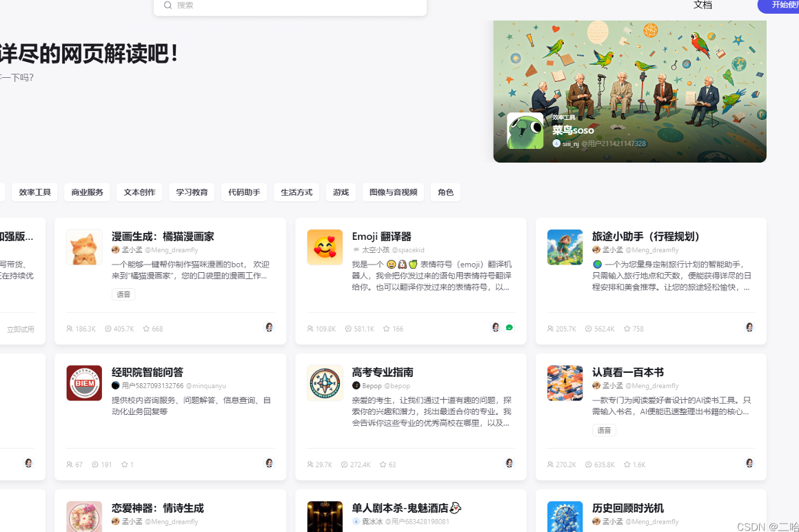Click the 语音 tag on the 橘猫漫画家 card
The image size is (799, 532).
[123, 294]
